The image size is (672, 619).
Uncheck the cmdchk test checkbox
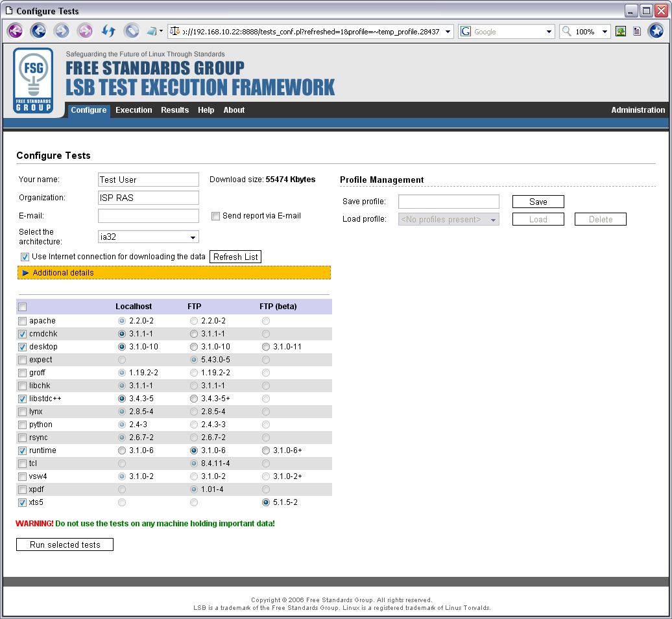coord(22,334)
